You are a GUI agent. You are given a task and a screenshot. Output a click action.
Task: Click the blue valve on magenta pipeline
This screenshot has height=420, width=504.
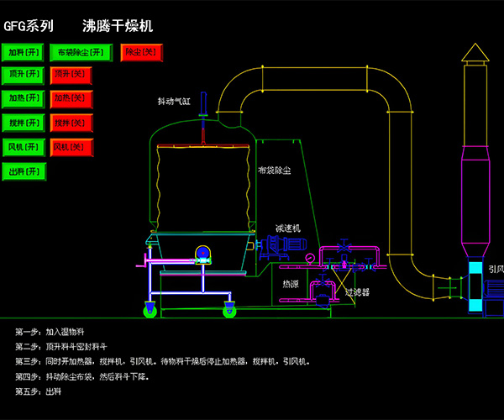coord(343,250)
